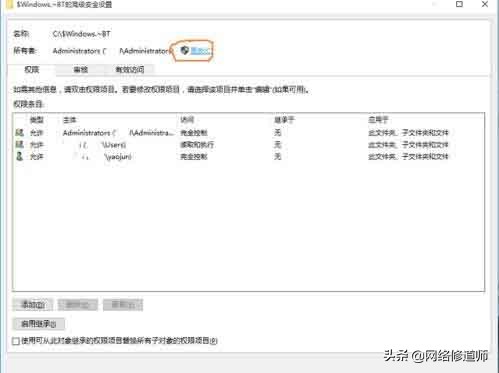Click the C:\$Windows.~BT name path text
The height and width of the screenshot is (373, 499).
(82, 34)
